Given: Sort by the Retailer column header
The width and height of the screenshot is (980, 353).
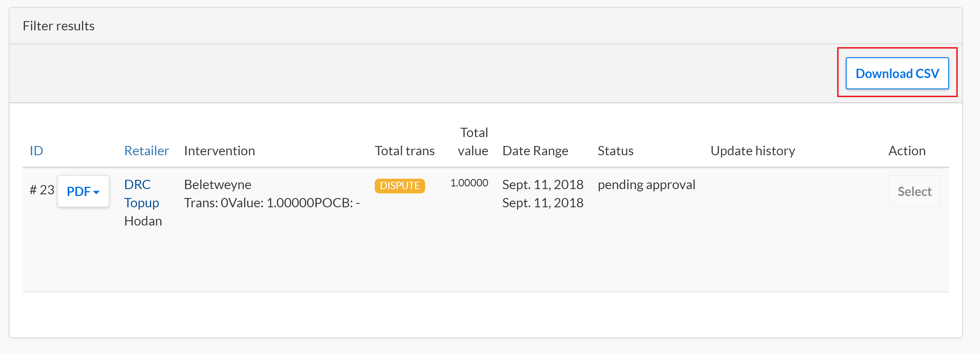Looking at the screenshot, I should pyautogui.click(x=147, y=151).
